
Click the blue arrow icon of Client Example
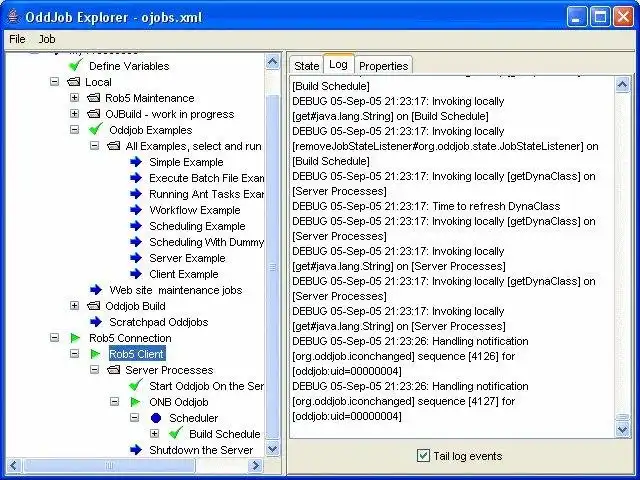pyautogui.click(x=136, y=274)
